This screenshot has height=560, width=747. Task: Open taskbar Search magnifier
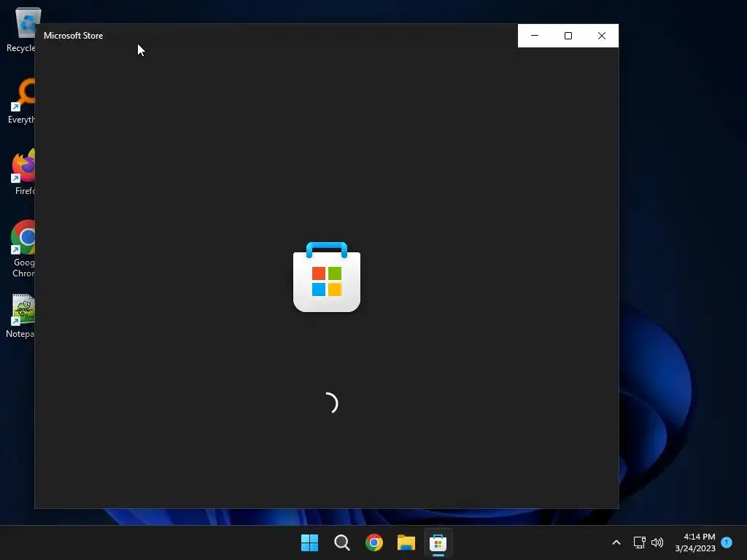click(x=341, y=542)
